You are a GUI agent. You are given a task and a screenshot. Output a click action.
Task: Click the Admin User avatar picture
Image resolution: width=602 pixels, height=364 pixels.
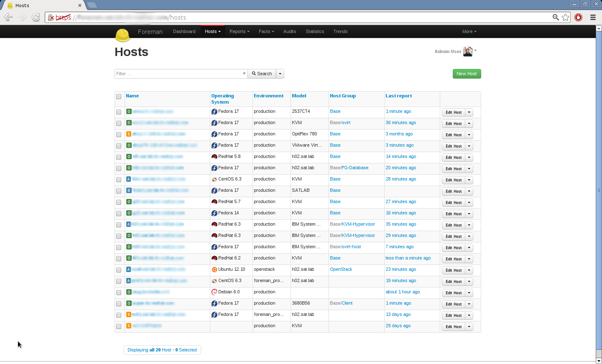(467, 51)
